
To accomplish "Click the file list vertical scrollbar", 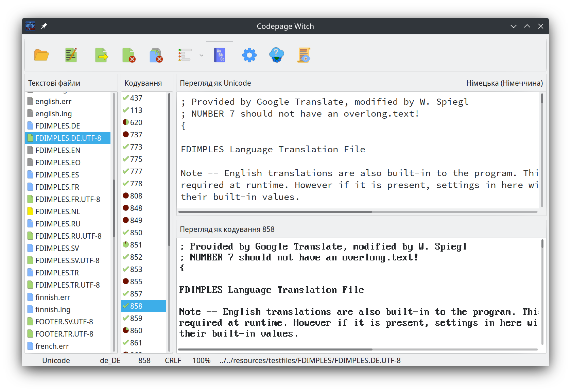I will 114,204.
